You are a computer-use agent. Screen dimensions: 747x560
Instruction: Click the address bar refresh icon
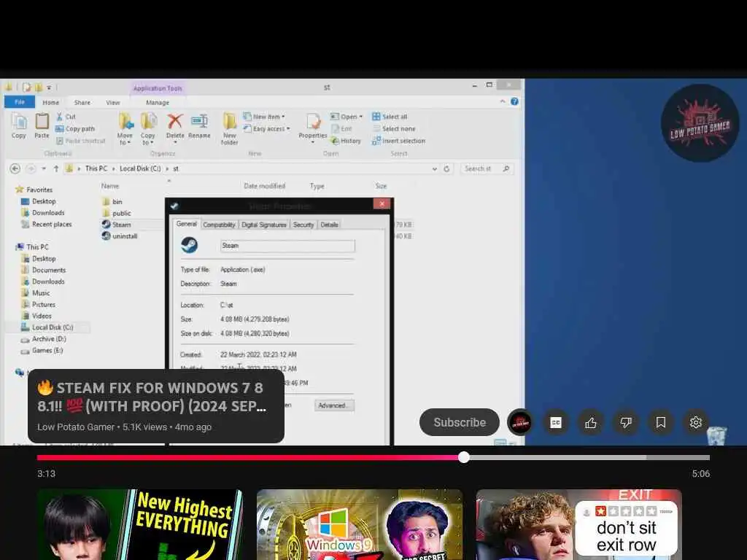pos(447,168)
